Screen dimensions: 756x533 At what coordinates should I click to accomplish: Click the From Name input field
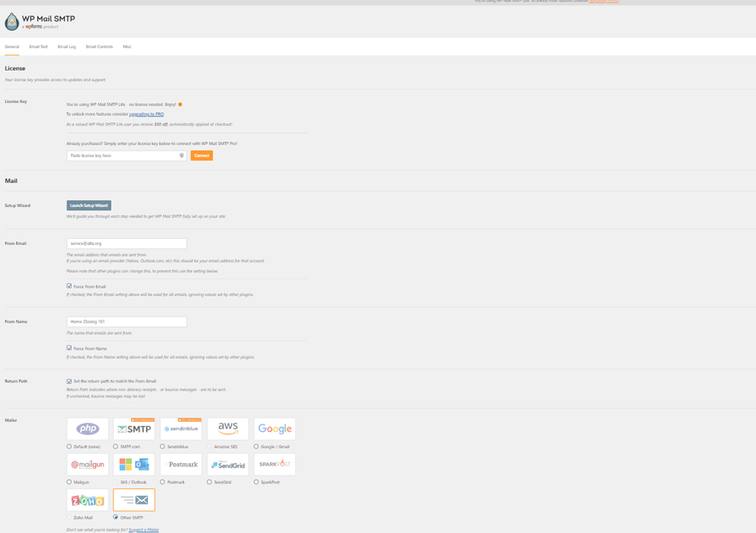point(126,322)
